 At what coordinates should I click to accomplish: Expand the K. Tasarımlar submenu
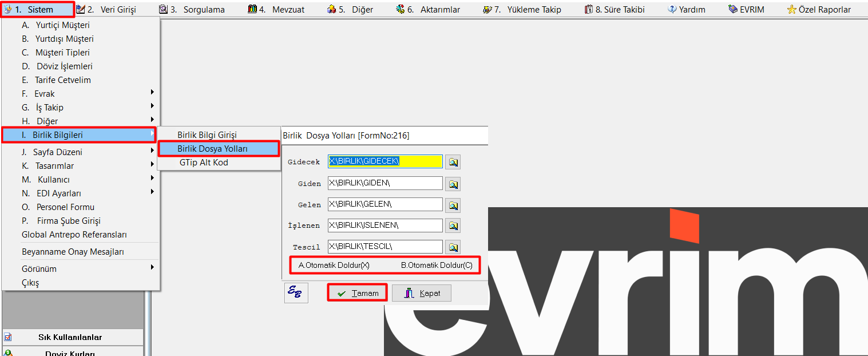(81, 166)
